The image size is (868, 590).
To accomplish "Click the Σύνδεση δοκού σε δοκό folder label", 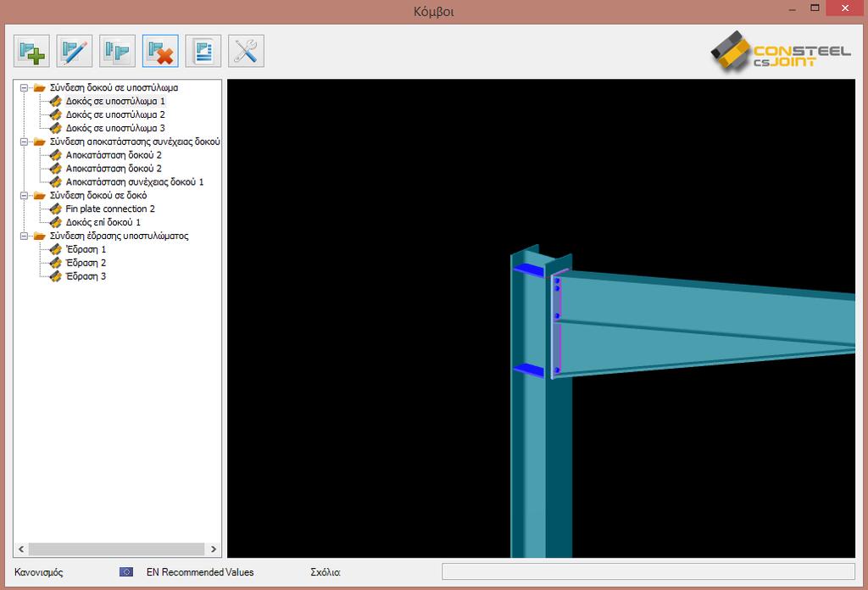I will (98, 195).
